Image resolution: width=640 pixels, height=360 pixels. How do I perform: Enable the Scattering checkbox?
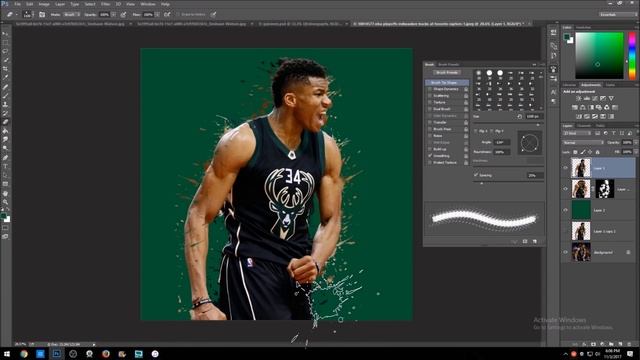pos(429,96)
